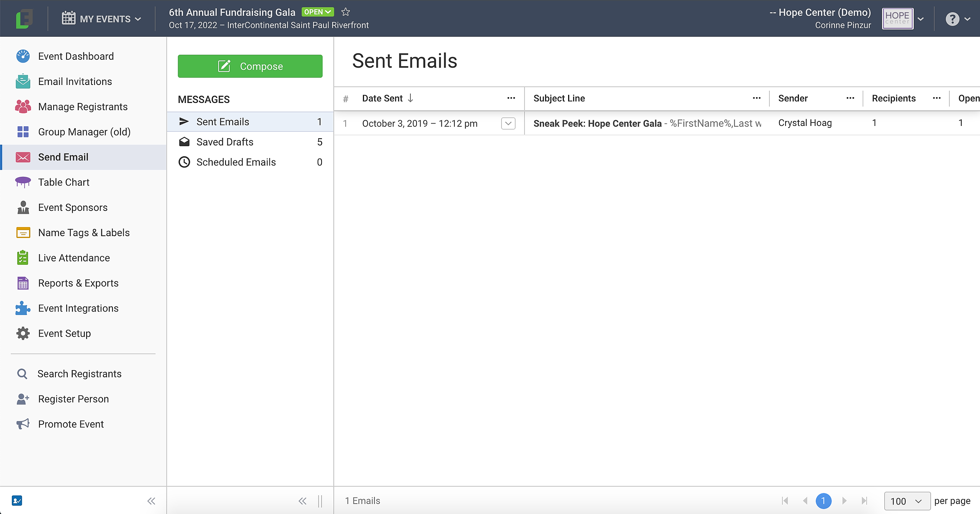Open Subject Line column options menu

click(756, 98)
